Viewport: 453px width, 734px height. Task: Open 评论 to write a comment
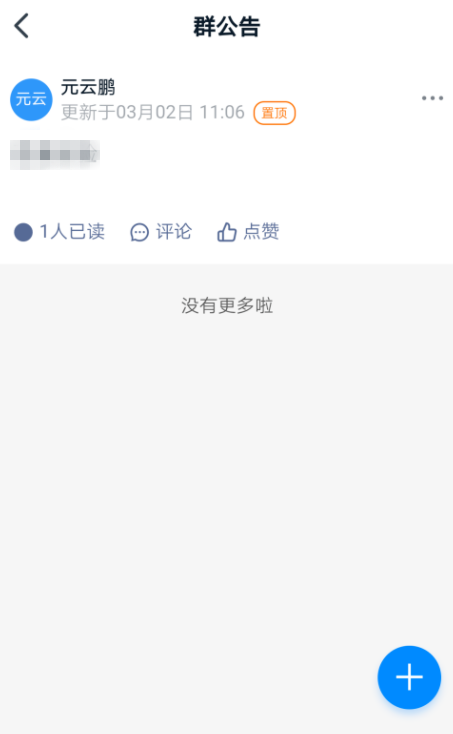coord(174,232)
